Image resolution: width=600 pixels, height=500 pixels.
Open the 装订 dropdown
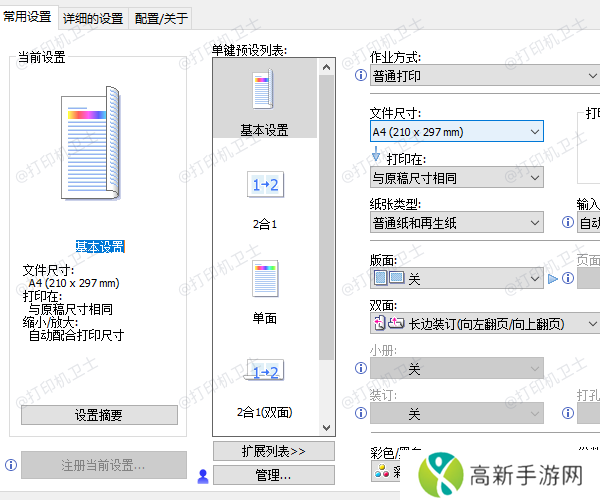click(457, 413)
